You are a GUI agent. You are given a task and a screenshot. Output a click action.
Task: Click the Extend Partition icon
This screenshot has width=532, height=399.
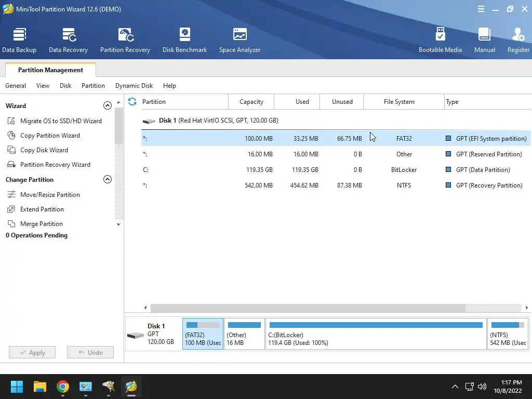tap(11, 209)
